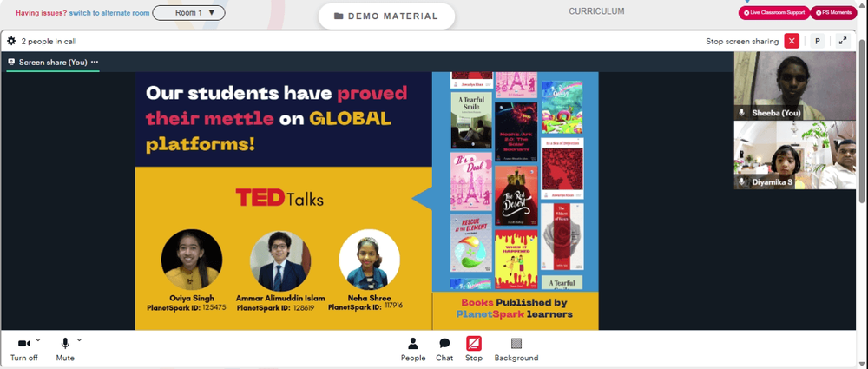This screenshot has height=369, width=868.
Task: Click the Having issues? text
Action: (x=42, y=13)
